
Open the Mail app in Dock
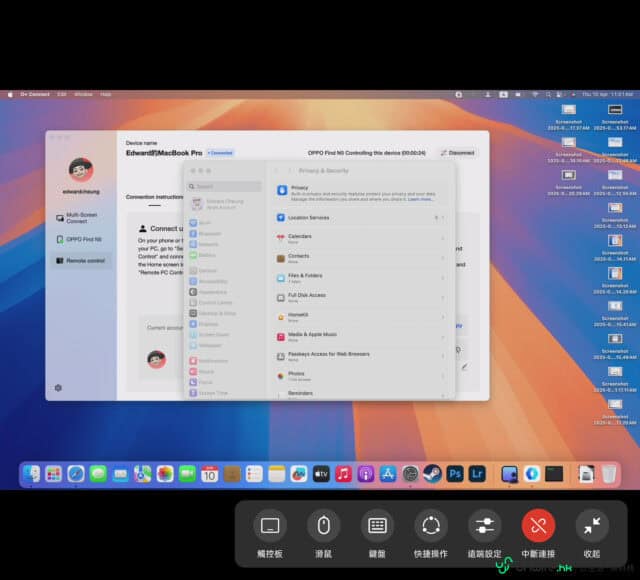click(x=120, y=474)
